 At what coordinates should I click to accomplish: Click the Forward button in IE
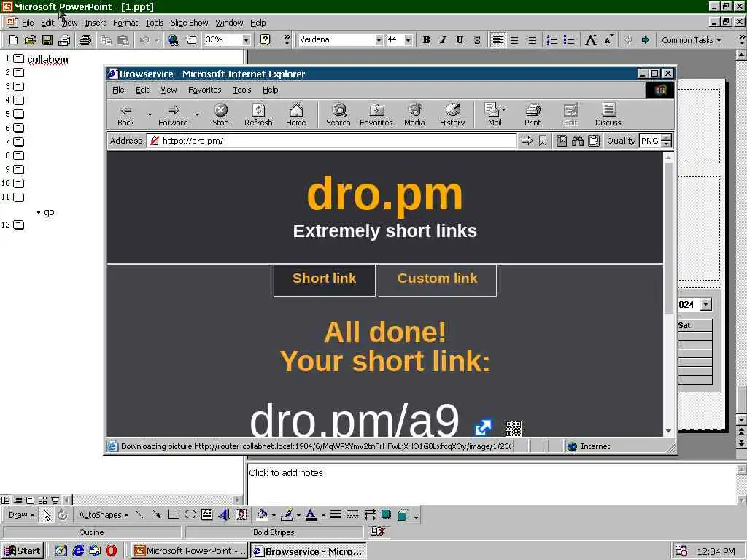click(x=173, y=114)
